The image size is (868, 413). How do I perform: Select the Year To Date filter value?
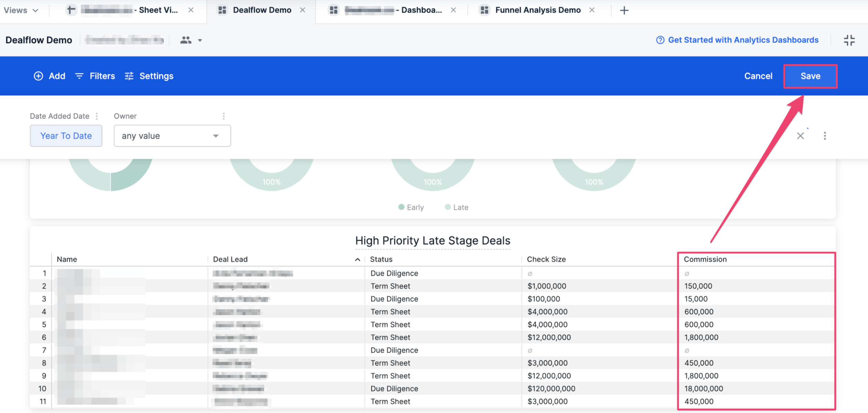tap(66, 136)
